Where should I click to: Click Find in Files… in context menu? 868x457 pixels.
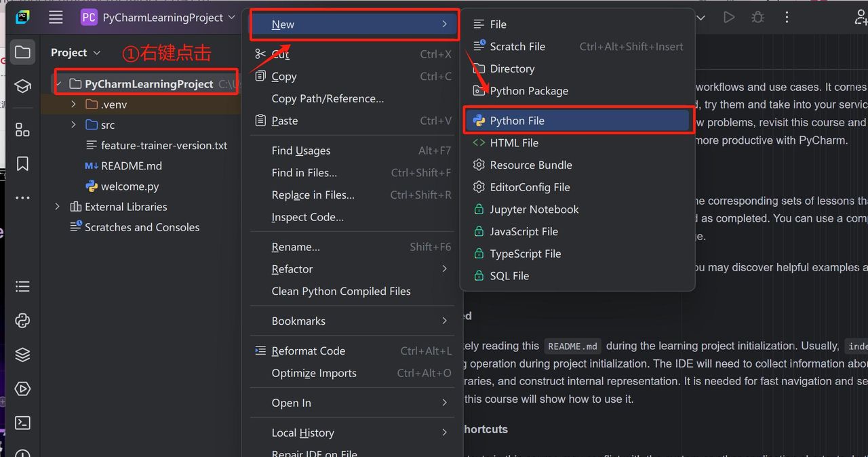pos(304,173)
